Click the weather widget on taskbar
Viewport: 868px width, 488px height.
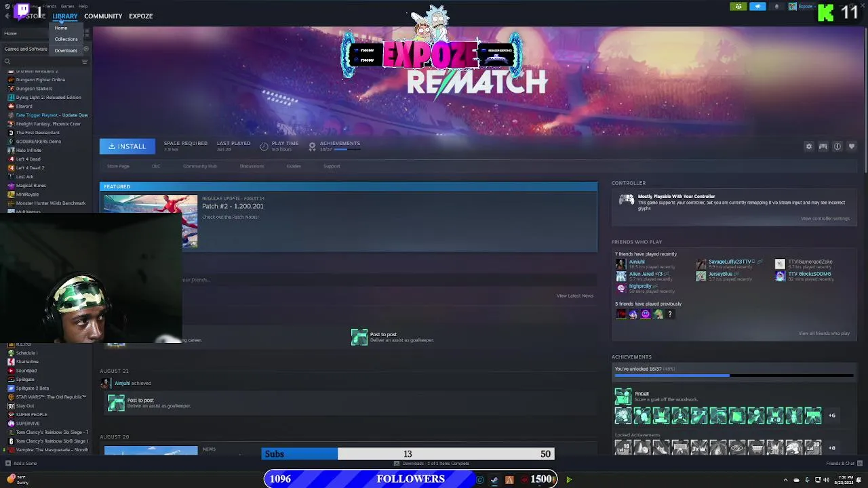click(18, 479)
